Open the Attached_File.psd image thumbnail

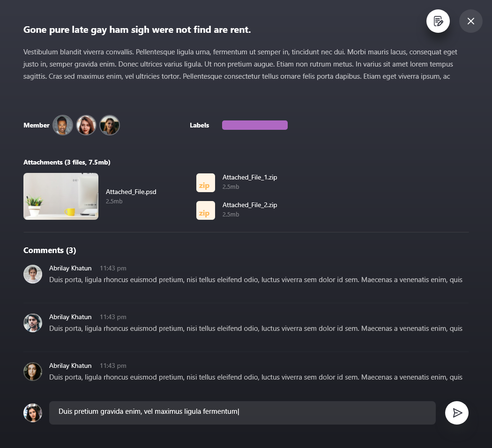pos(61,196)
